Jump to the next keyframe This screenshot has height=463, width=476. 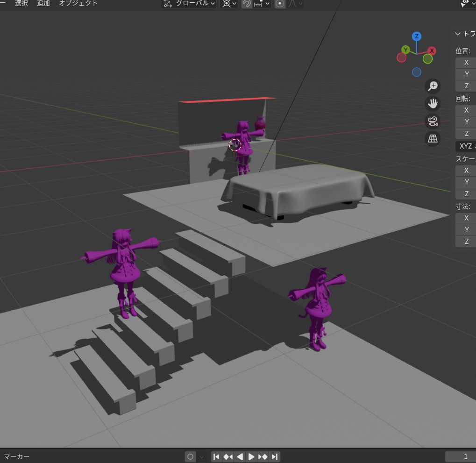tap(263, 456)
